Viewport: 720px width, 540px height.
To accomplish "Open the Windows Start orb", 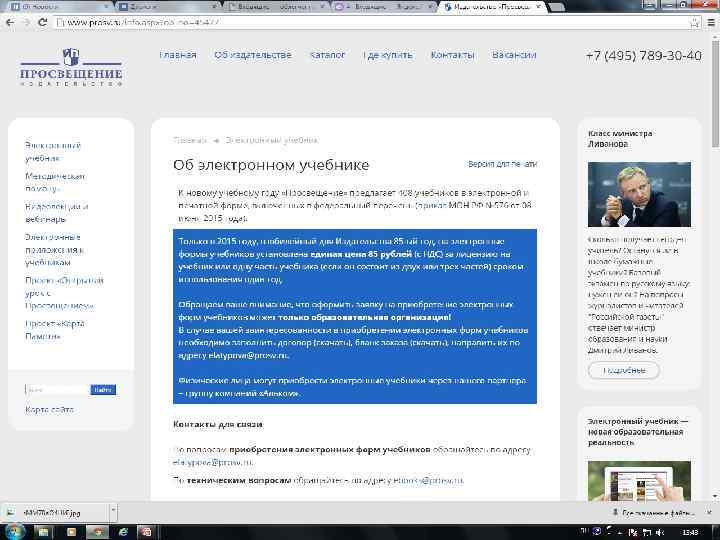I will (x=14, y=532).
